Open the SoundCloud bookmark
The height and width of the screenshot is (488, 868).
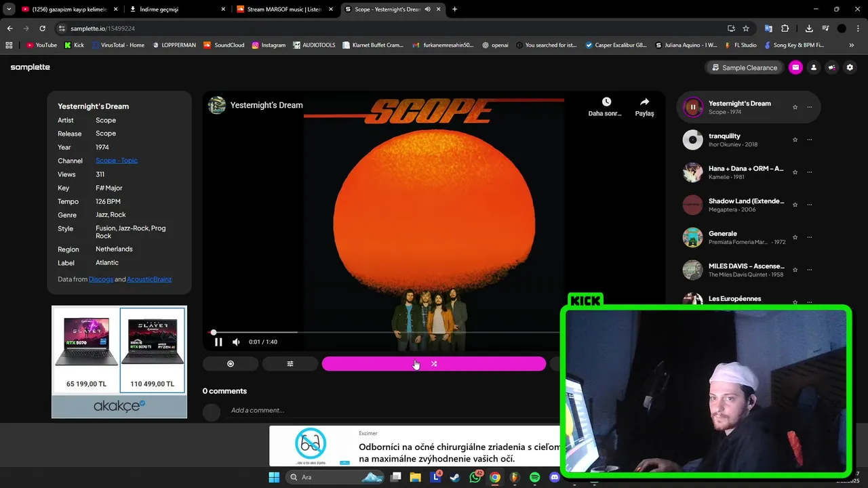tap(224, 45)
